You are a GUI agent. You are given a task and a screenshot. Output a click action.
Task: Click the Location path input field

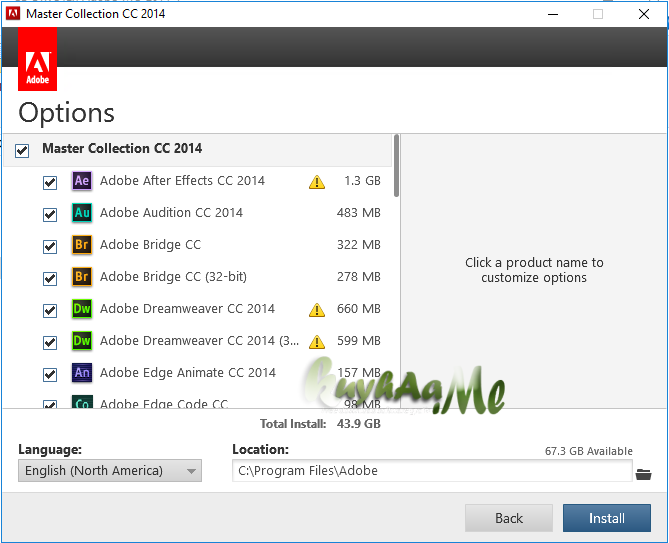(432, 470)
